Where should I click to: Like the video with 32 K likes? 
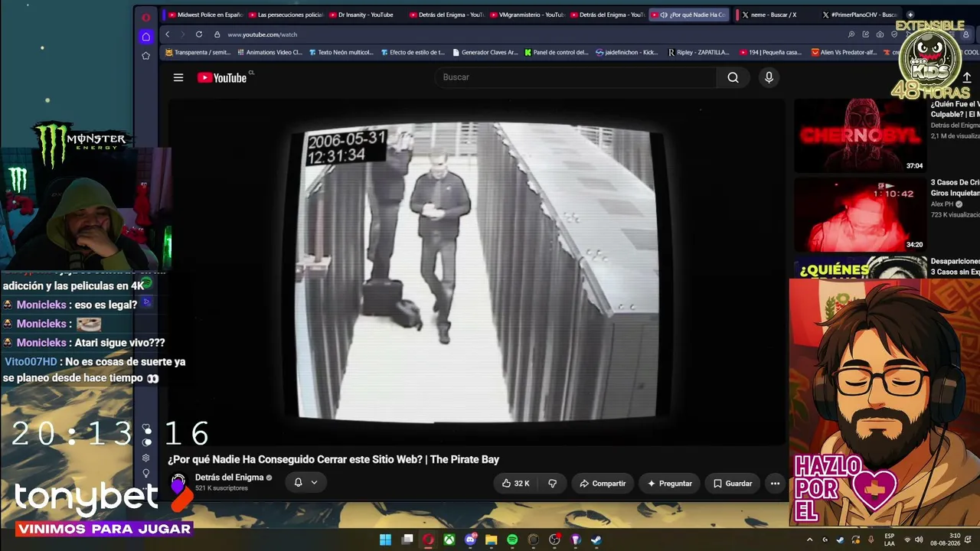516,484
